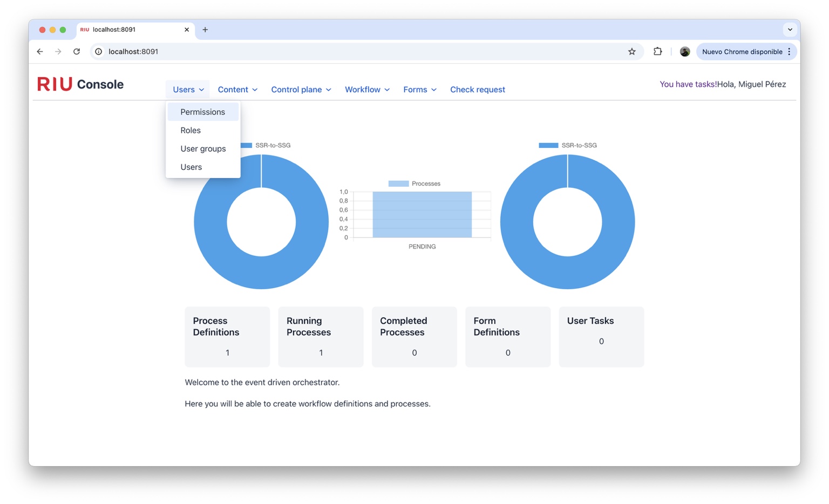Select Permissions from the Users menu
Image resolution: width=829 pixels, height=504 pixels.
pos(203,112)
